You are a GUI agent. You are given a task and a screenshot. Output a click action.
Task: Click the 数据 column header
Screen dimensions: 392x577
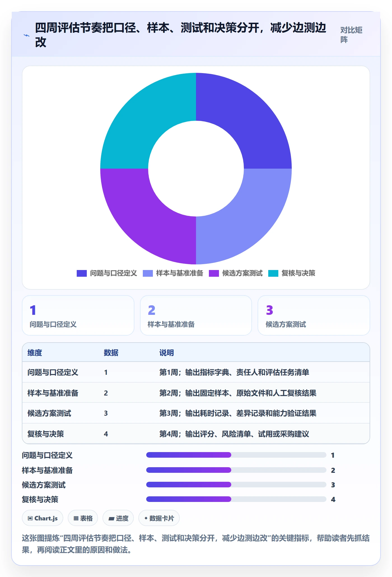[111, 353]
